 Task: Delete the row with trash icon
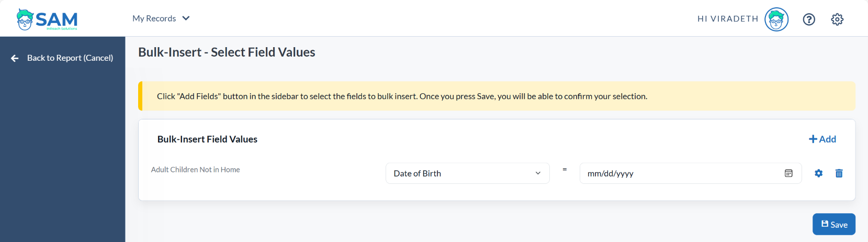coord(839,173)
